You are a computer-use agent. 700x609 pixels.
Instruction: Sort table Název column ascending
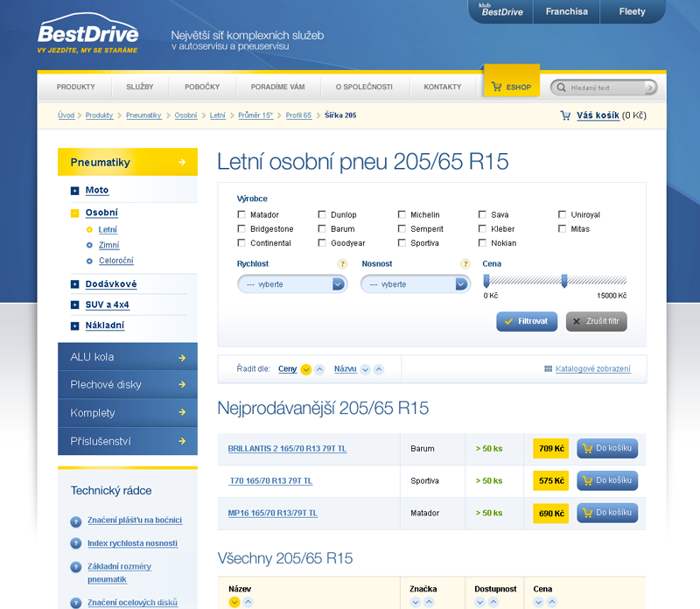[248, 602]
